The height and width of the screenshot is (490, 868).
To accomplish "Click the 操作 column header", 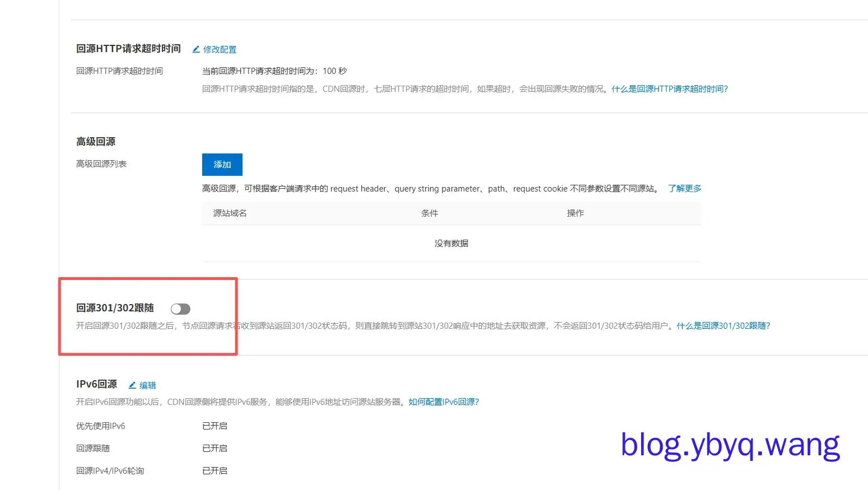I will 575,213.
